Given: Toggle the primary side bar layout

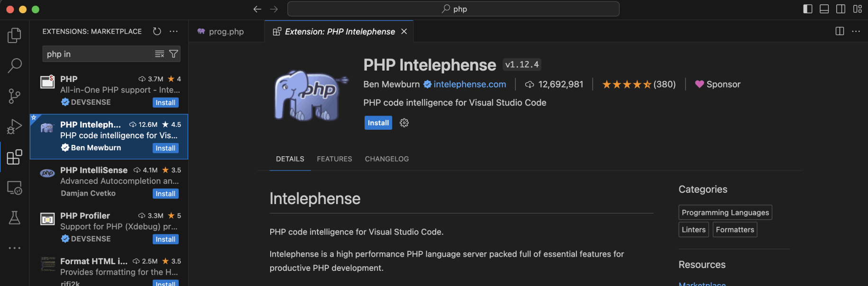Looking at the screenshot, I should (808, 9).
